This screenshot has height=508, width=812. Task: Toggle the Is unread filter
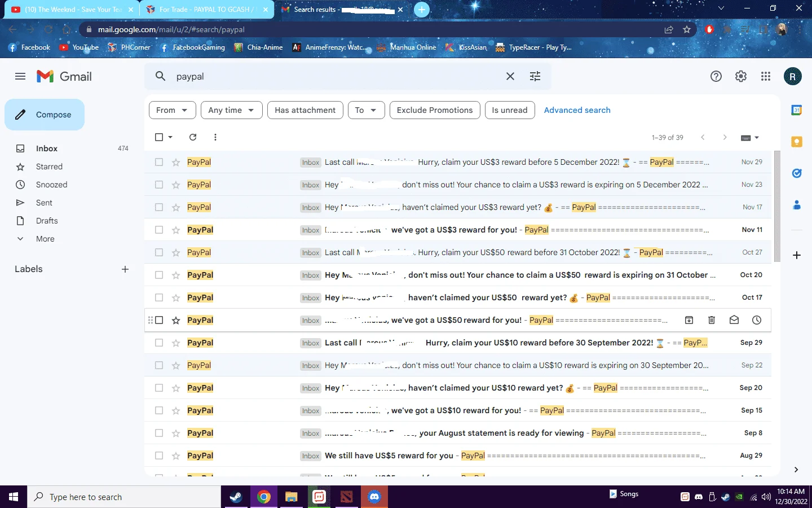tap(510, 110)
